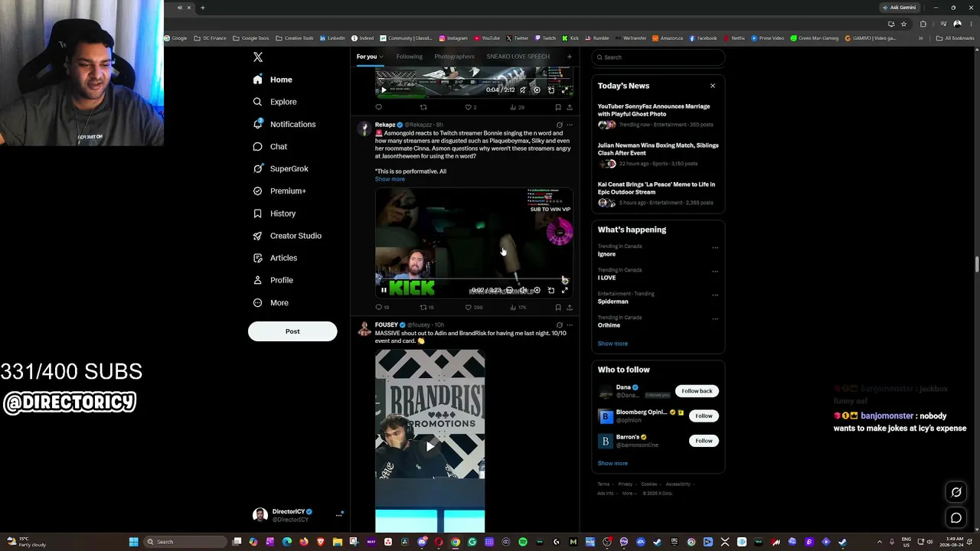Image resolution: width=980 pixels, height=551 pixels.
Task: Open Julian Newman boxing match story
Action: tap(658, 154)
